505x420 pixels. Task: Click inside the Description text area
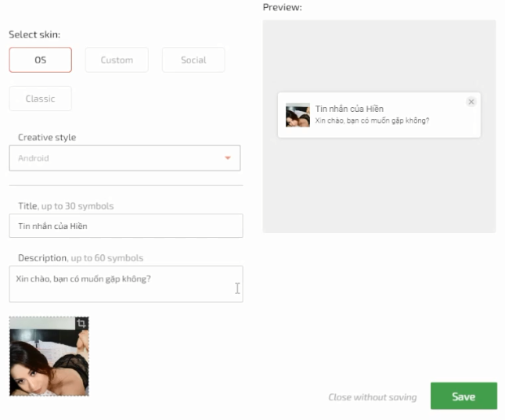tap(126, 284)
